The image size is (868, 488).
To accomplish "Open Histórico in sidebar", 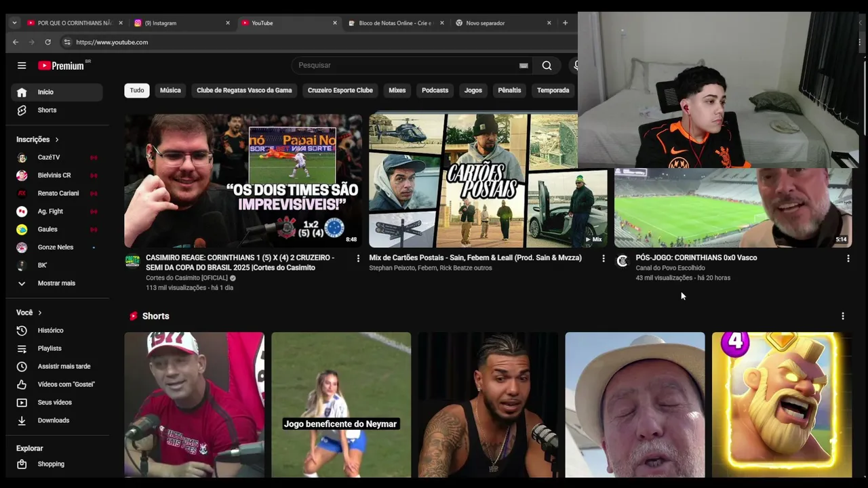I will (x=57, y=330).
